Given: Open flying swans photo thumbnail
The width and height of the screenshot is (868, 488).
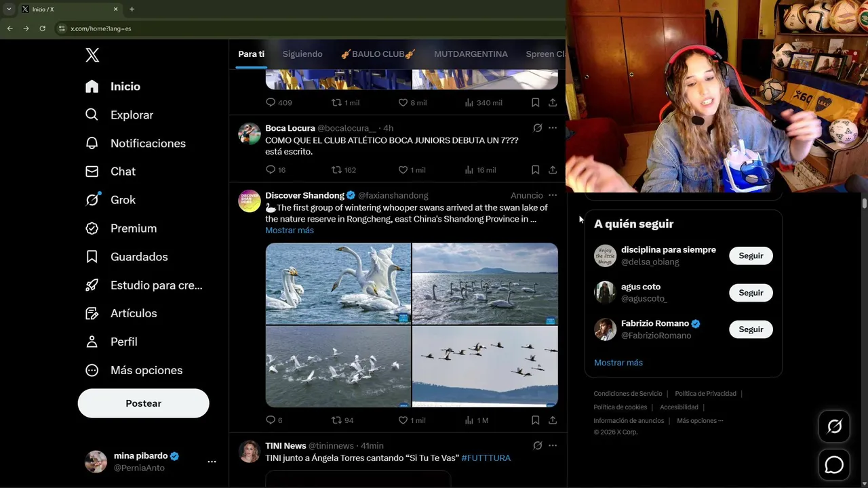Looking at the screenshot, I should click(485, 366).
